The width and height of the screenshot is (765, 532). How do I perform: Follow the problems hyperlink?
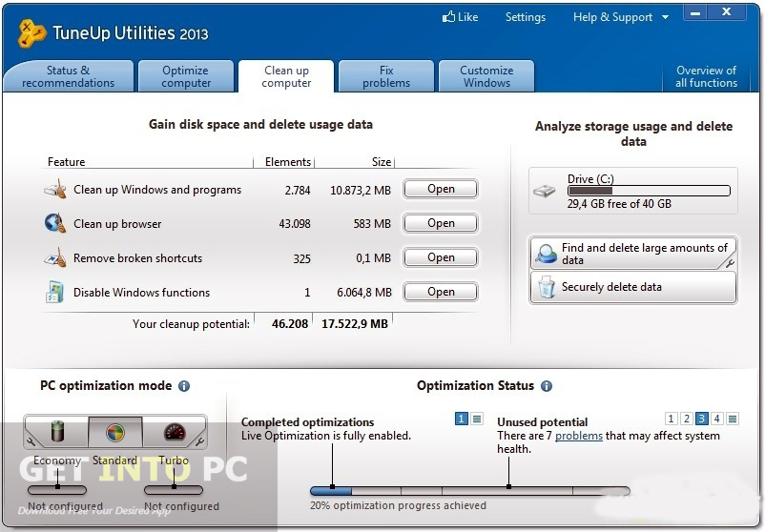(579, 436)
